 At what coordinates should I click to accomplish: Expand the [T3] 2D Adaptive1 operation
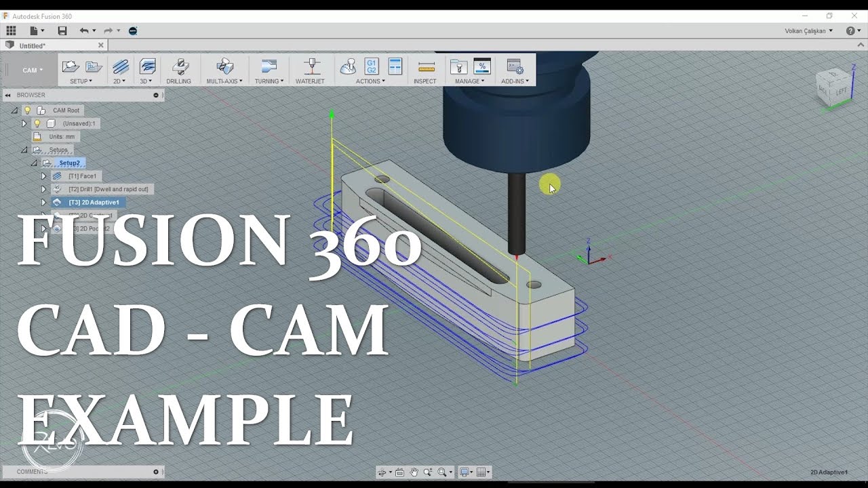coord(43,202)
